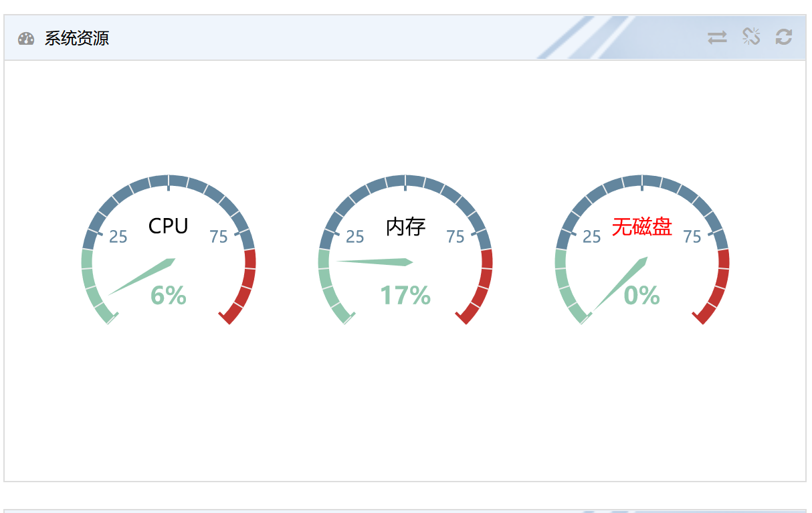Click the 0% disk usage value
The height and width of the screenshot is (513, 812).
(x=642, y=295)
